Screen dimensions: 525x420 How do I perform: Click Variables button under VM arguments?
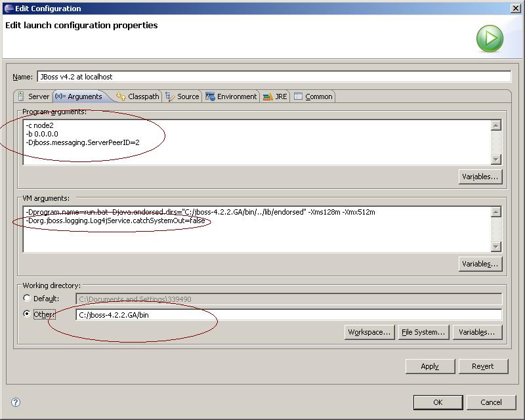(x=480, y=264)
